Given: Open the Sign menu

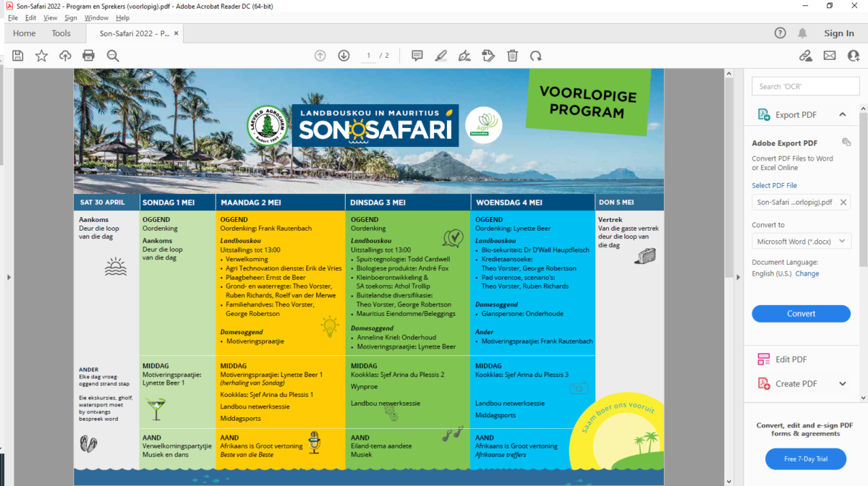Looking at the screenshot, I should (71, 18).
